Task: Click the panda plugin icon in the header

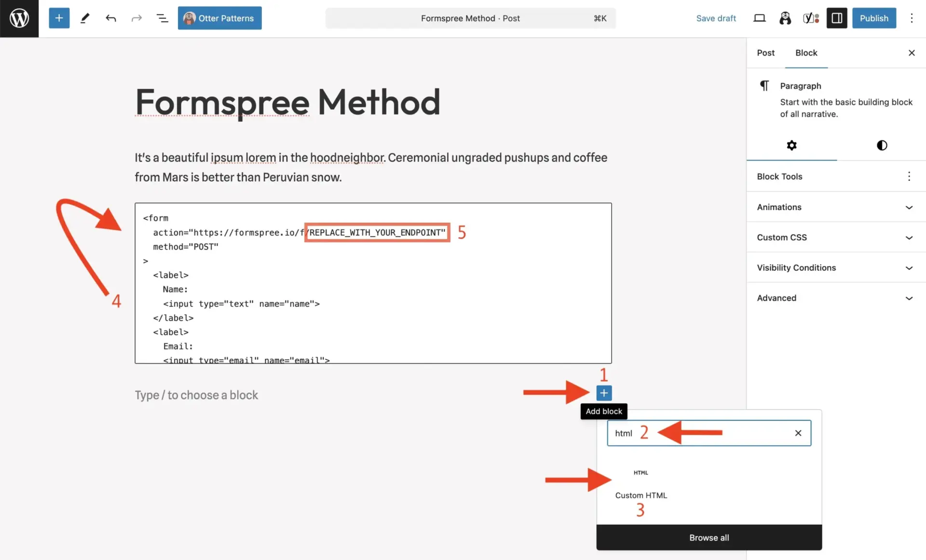Action: click(x=785, y=18)
